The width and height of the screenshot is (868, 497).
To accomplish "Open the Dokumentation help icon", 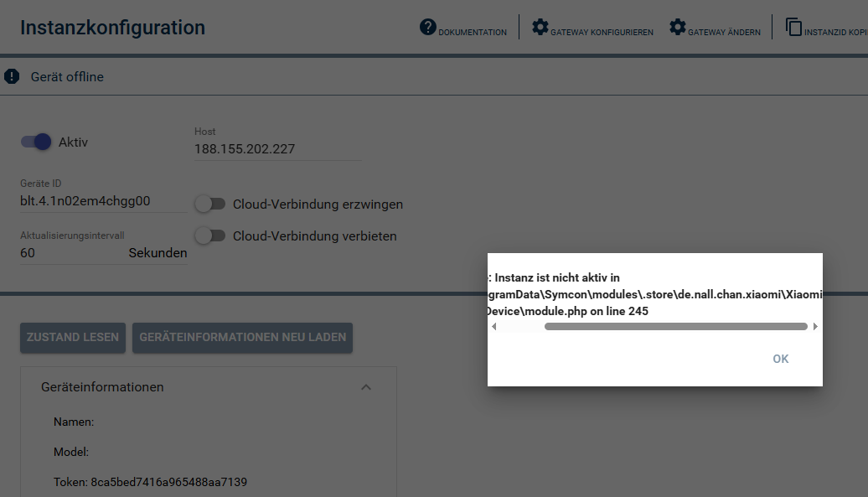I will pos(428,27).
